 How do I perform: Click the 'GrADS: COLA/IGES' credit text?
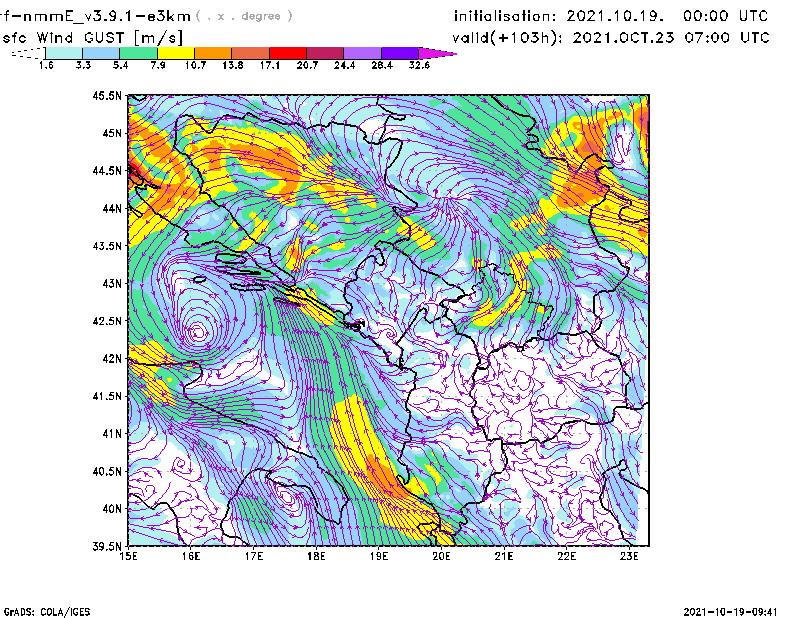pos(47,612)
